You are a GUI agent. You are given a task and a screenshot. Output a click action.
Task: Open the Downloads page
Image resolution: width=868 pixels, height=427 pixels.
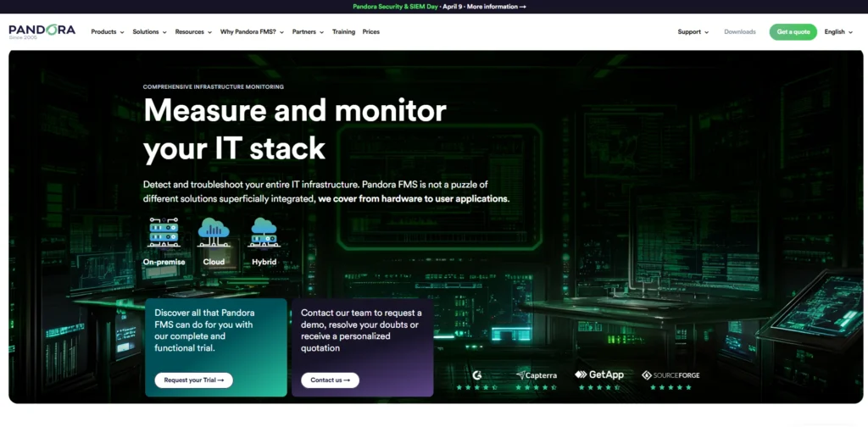coord(739,32)
